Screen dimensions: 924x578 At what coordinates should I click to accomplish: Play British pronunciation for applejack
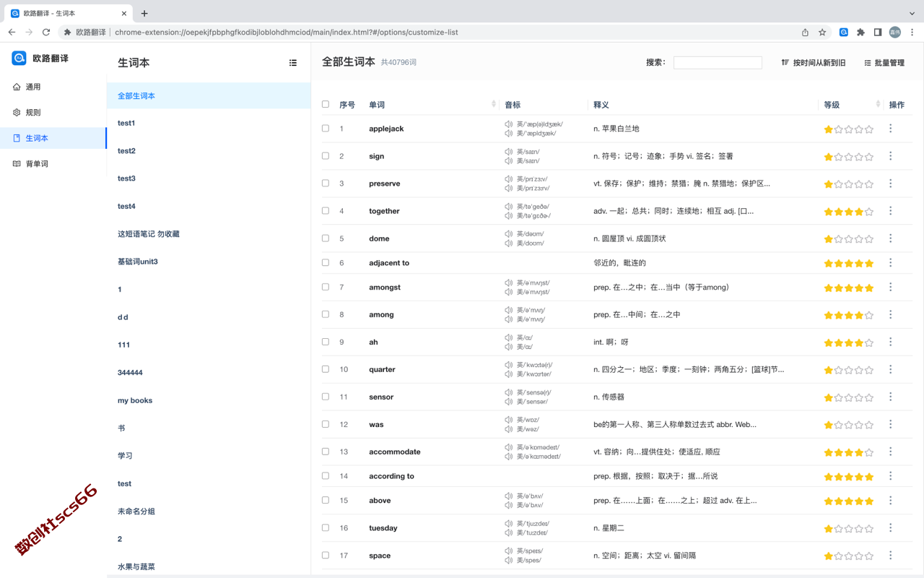(509, 124)
